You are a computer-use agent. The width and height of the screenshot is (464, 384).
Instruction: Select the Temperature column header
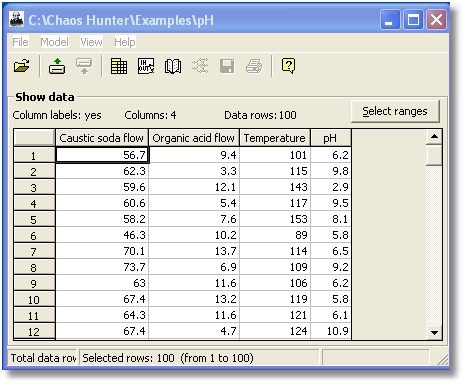(x=275, y=138)
